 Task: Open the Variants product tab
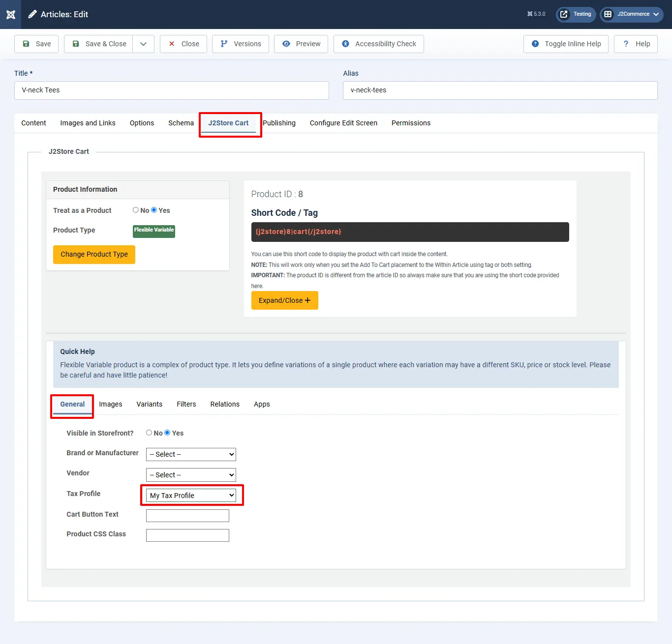pyautogui.click(x=150, y=404)
